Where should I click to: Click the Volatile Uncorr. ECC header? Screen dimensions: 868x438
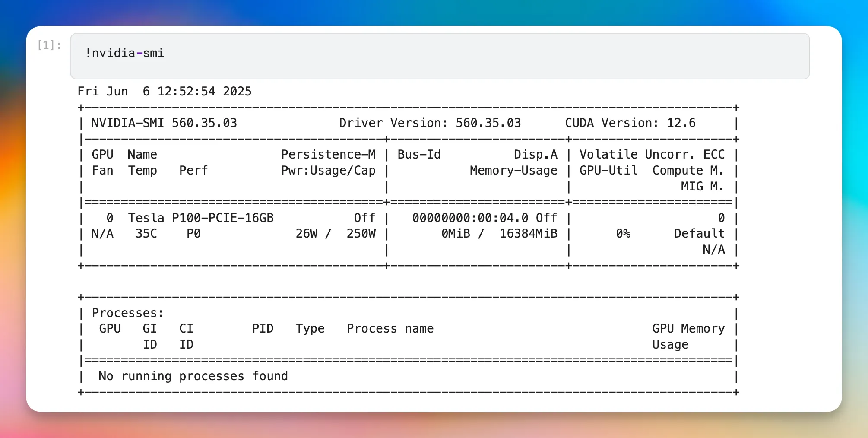tap(652, 155)
